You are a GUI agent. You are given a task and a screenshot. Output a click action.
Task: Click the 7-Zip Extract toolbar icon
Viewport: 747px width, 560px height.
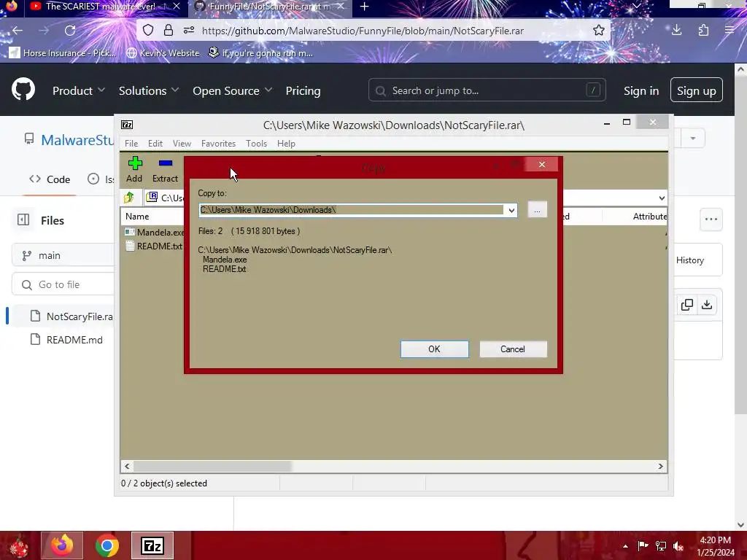click(166, 163)
